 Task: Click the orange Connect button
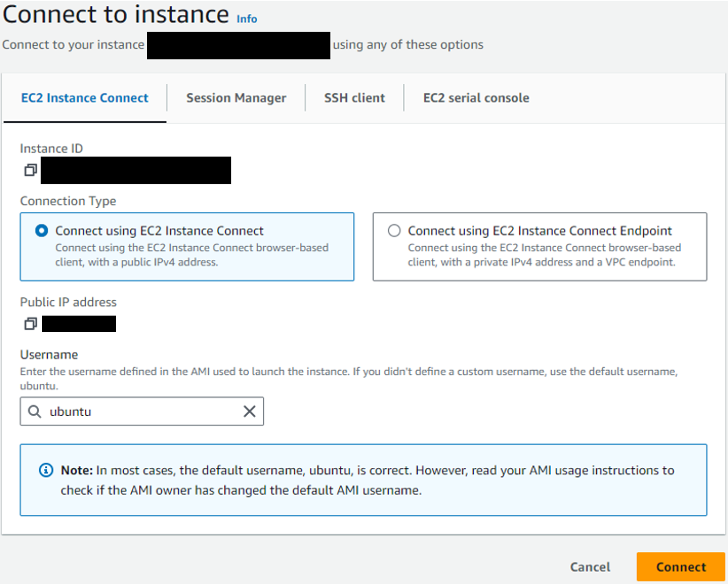point(681,566)
